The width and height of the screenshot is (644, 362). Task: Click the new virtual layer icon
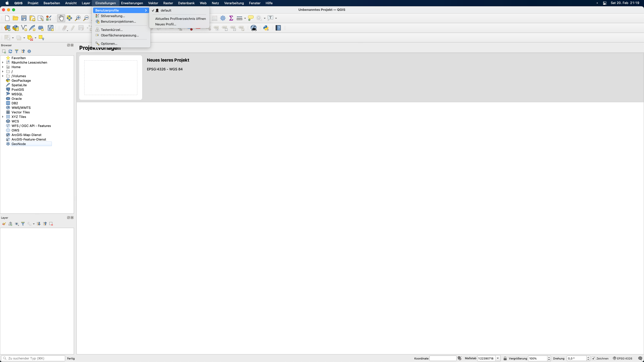51,28
